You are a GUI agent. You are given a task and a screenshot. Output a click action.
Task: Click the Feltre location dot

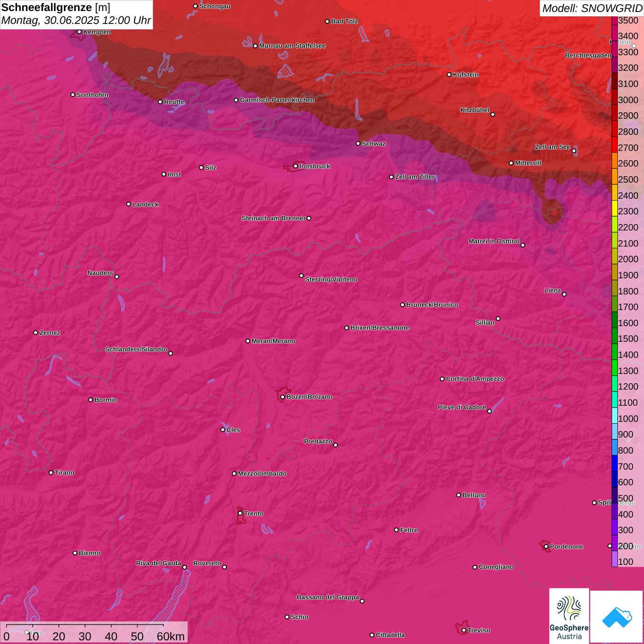[396, 530]
